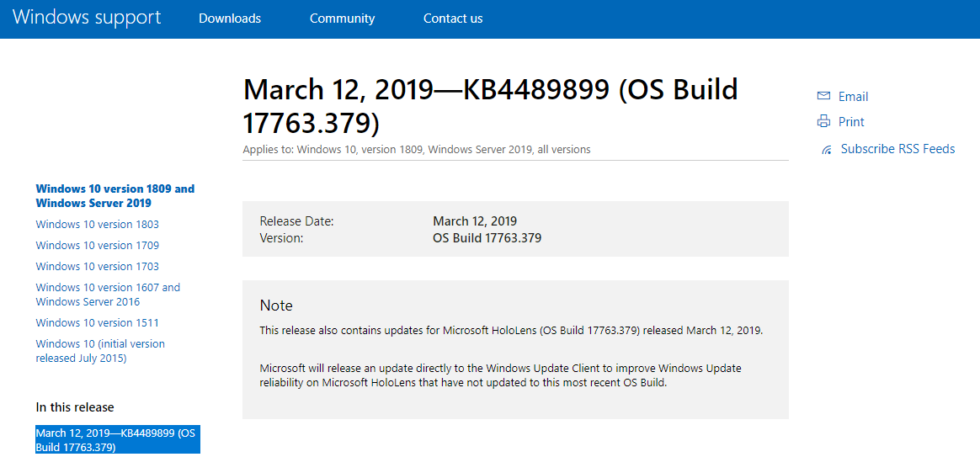Open the Windows support home link
The height and width of the screenshot is (457, 980).
(87, 18)
